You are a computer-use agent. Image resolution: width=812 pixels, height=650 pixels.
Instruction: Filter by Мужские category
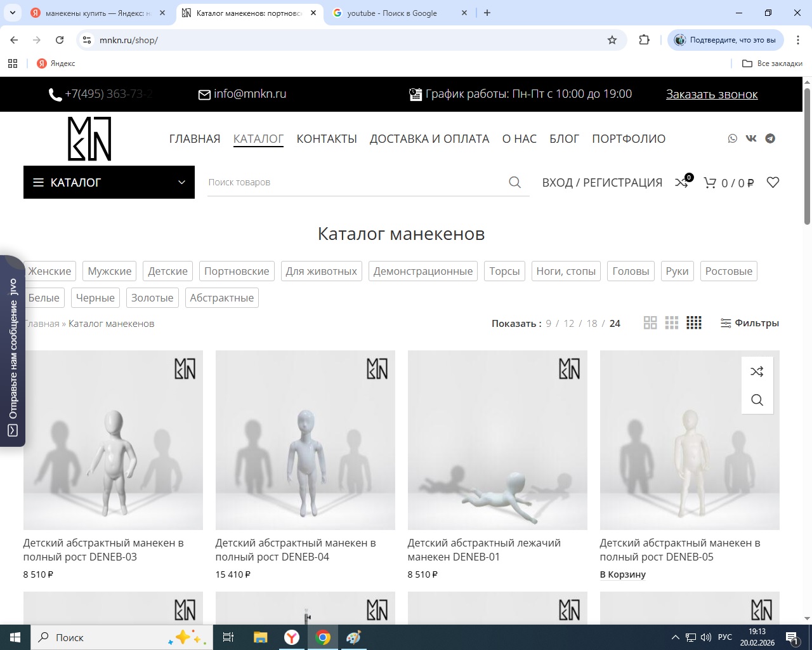pos(110,271)
